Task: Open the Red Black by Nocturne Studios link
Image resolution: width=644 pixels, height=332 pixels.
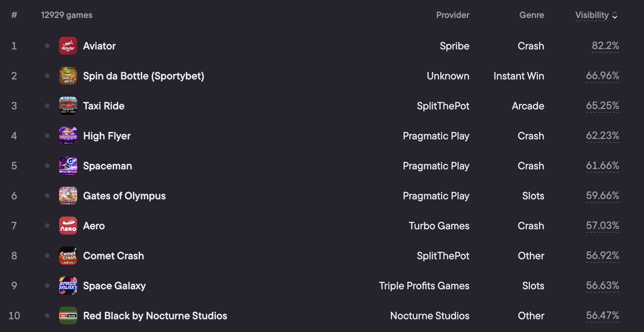Action: pyautogui.click(x=155, y=316)
